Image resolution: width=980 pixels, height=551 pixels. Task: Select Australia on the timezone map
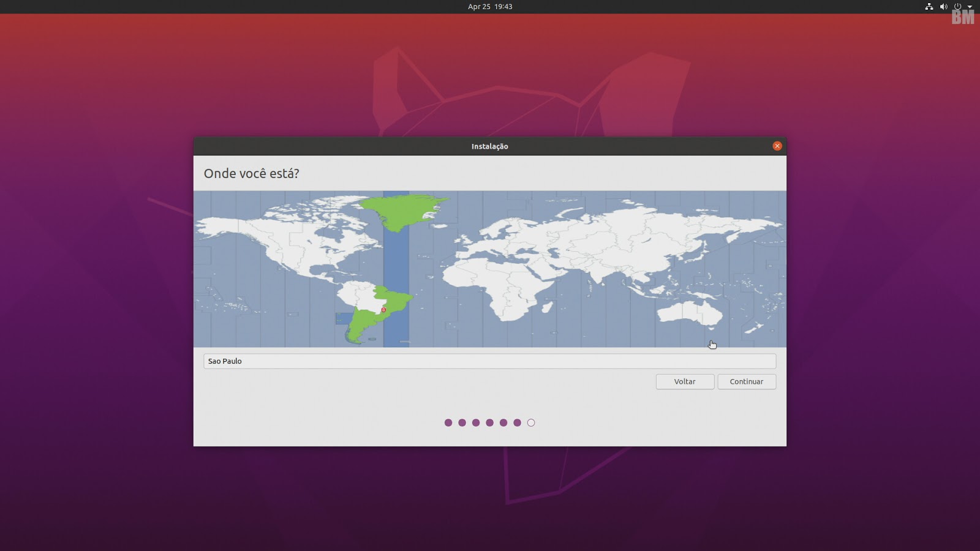click(x=689, y=312)
